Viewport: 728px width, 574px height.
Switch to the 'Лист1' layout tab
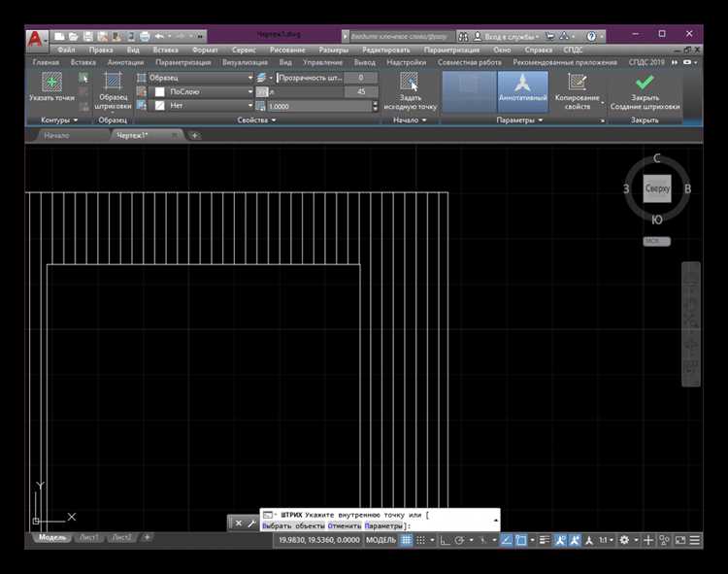click(x=88, y=537)
